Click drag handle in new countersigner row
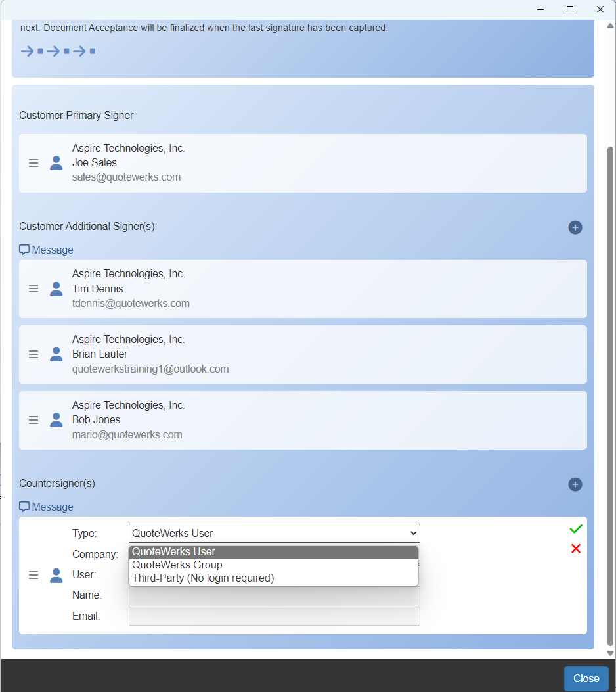Viewport: 616px width, 692px height. [33, 575]
